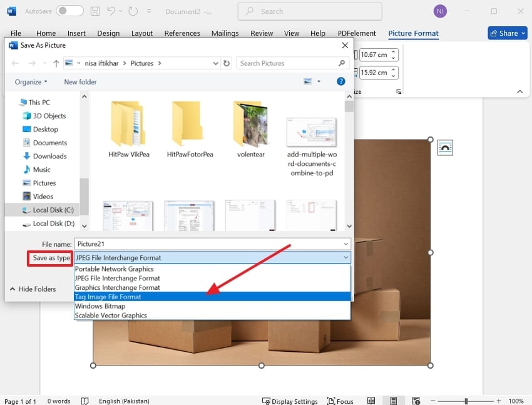This screenshot has height=405, width=532.
Task: Click the Share button
Action: click(507, 33)
